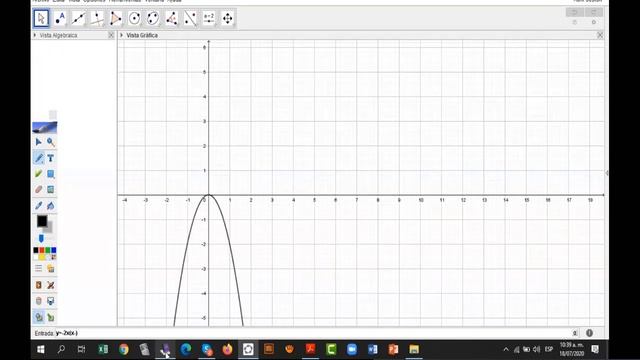Open the notification center icon
The height and width of the screenshot is (360, 640).
coord(596,349)
